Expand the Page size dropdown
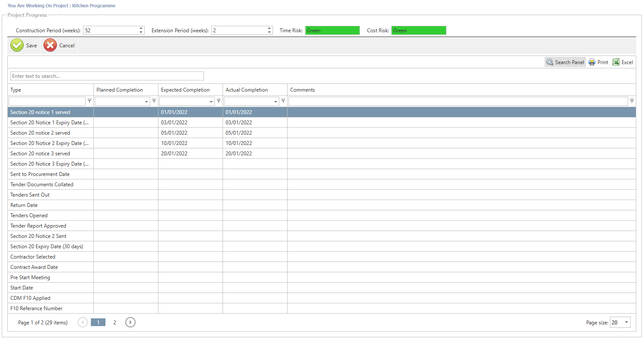 (626, 322)
